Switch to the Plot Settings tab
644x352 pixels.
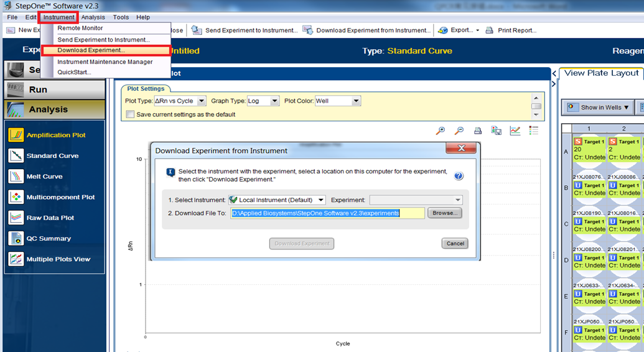[x=146, y=89]
